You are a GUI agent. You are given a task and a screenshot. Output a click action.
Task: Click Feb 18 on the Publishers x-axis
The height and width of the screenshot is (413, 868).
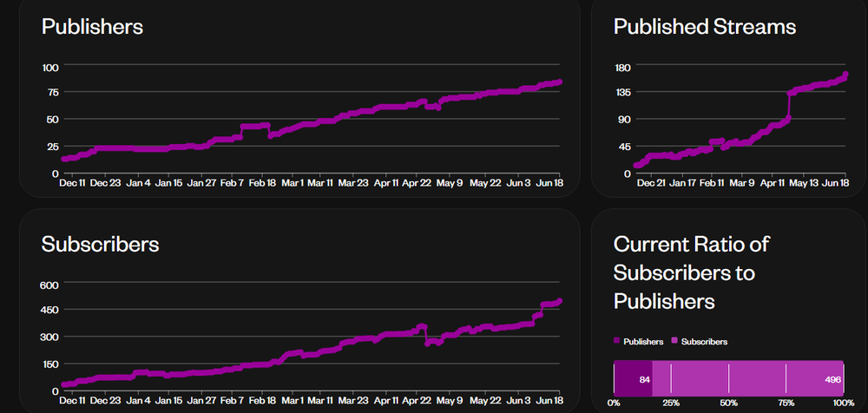tap(262, 183)
